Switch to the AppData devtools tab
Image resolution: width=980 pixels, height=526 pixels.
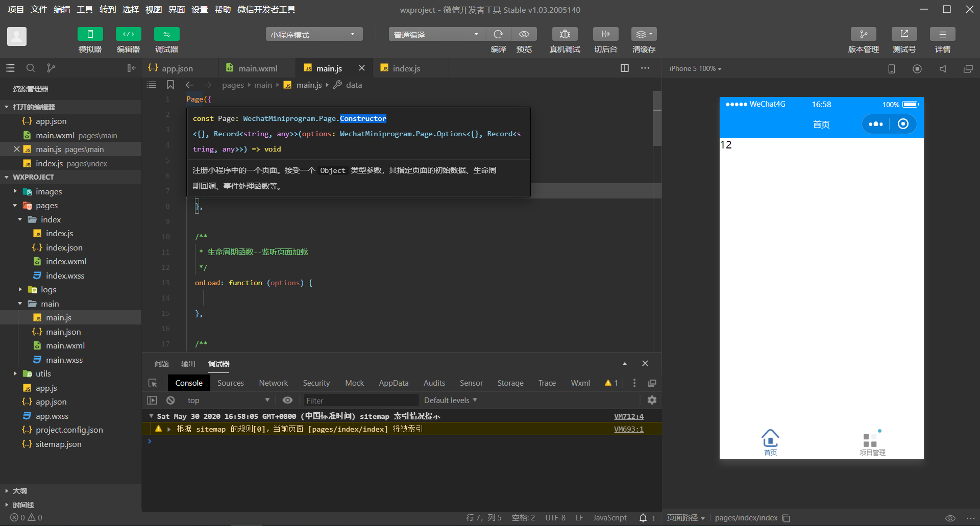pyautogui.click(x=394, y=383)
